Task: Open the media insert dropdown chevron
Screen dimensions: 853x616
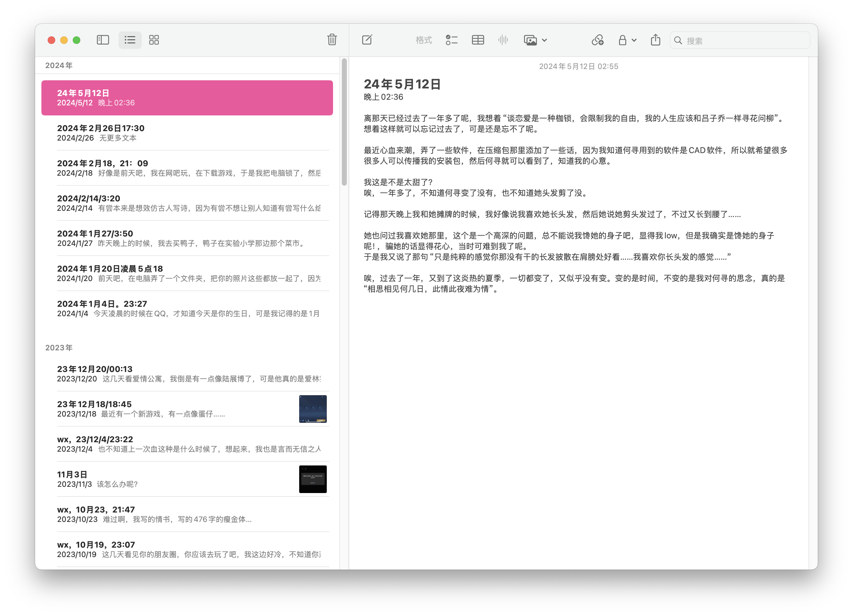Action: [x=544, y=40]
